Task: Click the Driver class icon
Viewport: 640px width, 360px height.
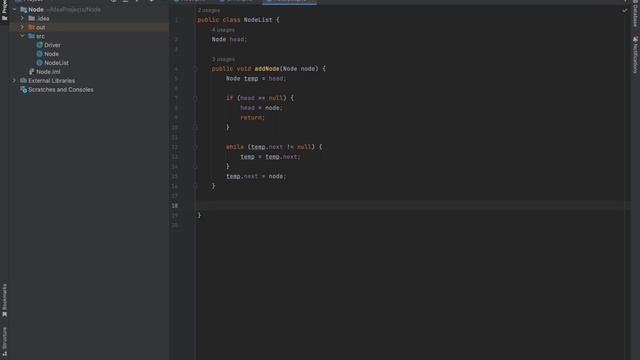Action: click(x=40, y=45)
